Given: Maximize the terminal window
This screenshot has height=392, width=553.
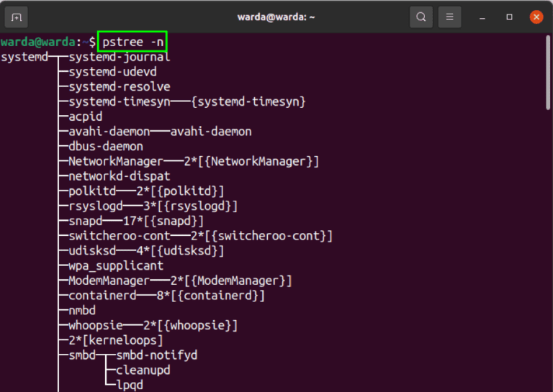Looking at the screenshot, I should tap(509, 17).
